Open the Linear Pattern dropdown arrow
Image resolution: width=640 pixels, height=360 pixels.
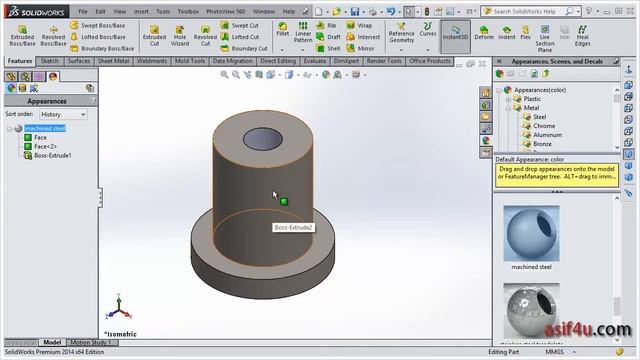point(303,50)
